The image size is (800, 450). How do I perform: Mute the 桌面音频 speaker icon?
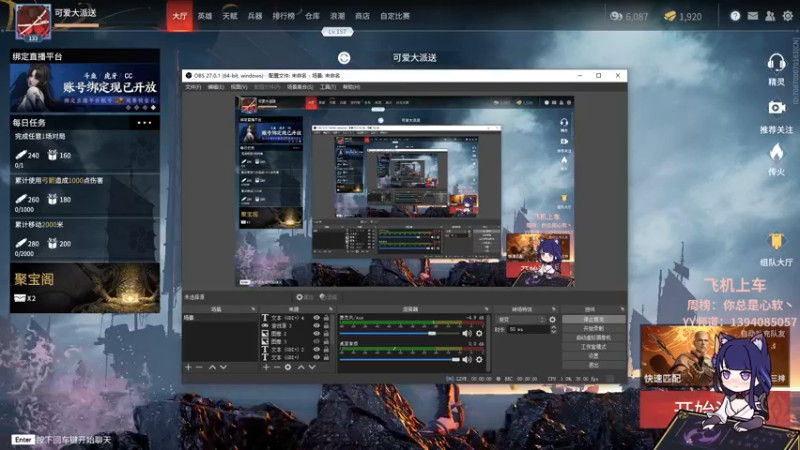(x=467, y=360)
